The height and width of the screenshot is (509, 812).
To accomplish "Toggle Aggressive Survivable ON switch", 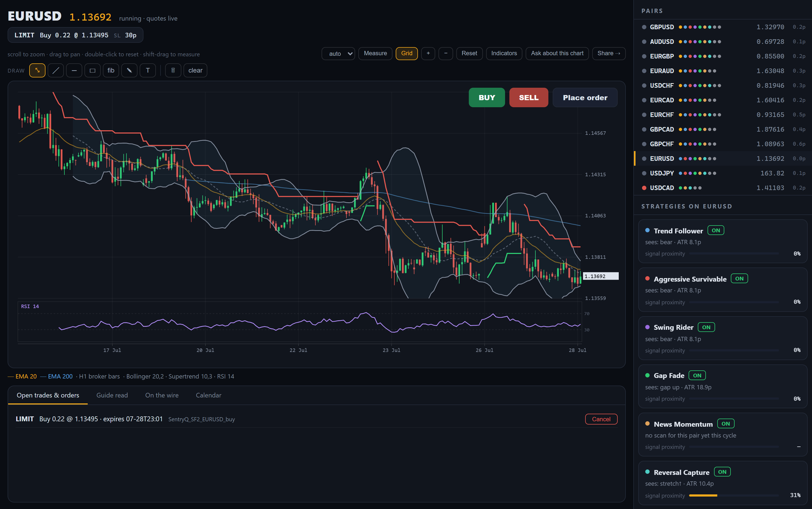I will tap(739, 279).
